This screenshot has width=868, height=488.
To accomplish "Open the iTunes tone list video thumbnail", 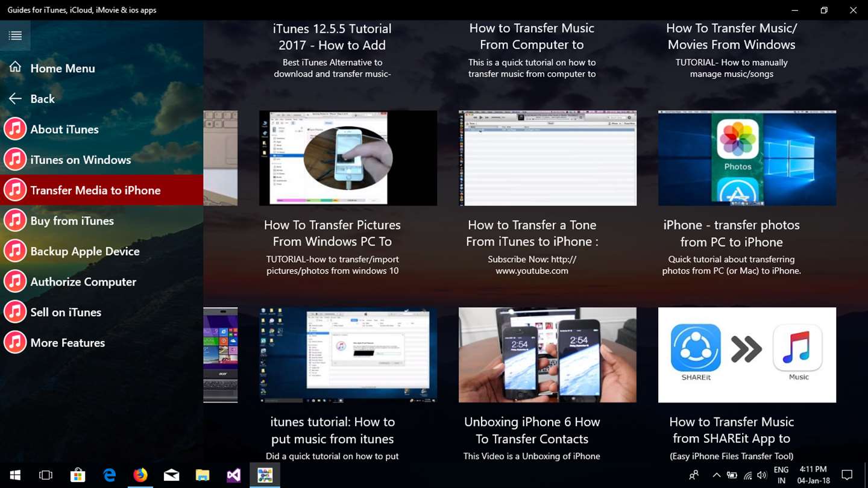I will point(547,158).
